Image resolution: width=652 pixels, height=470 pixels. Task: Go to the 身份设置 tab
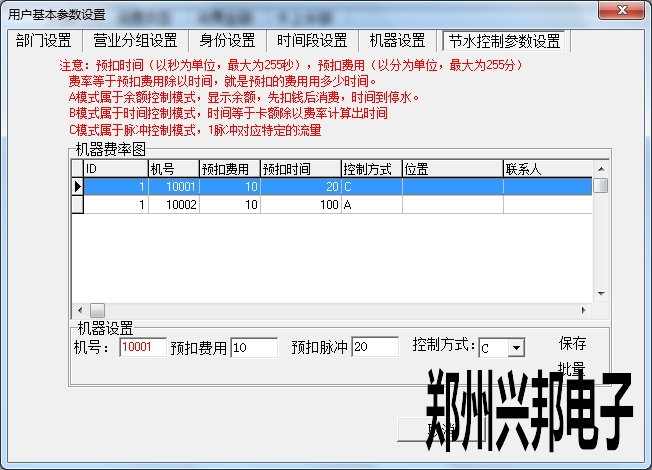[x=227, y=41]
